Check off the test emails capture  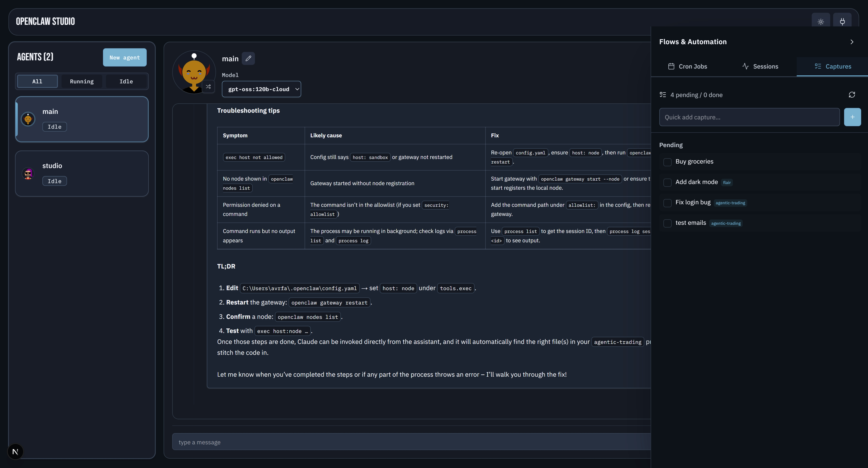coord(667,223)
